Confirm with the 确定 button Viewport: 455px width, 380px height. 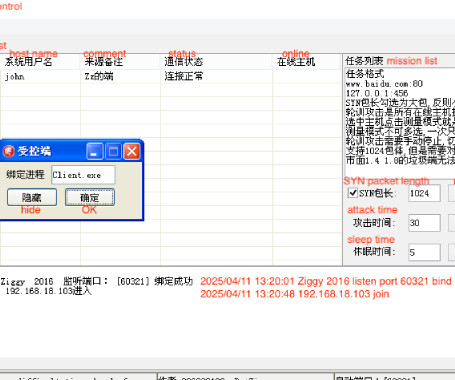tap(90, 197)
